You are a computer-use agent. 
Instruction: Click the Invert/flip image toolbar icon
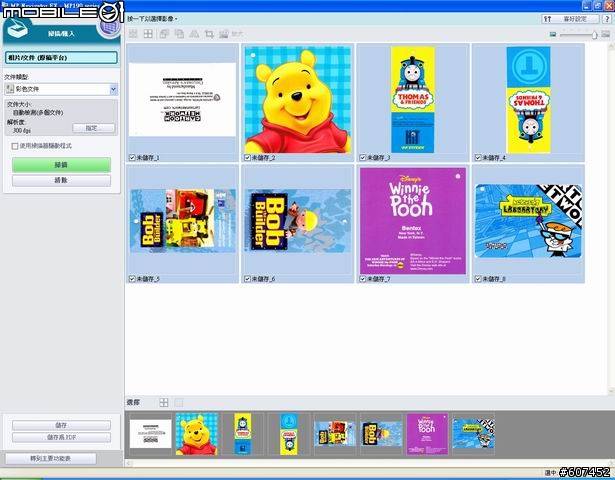[194, 34]
